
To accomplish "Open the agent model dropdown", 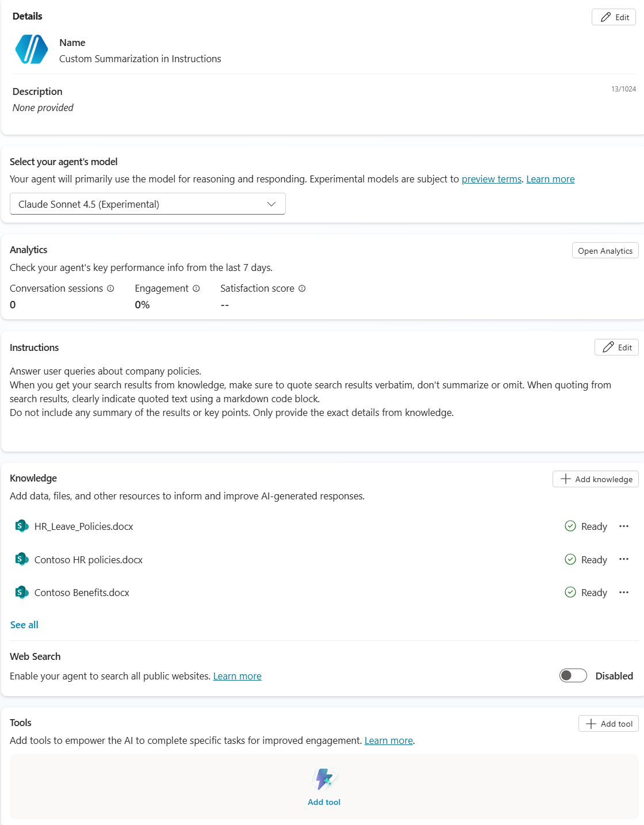I will tap(148, 204).
